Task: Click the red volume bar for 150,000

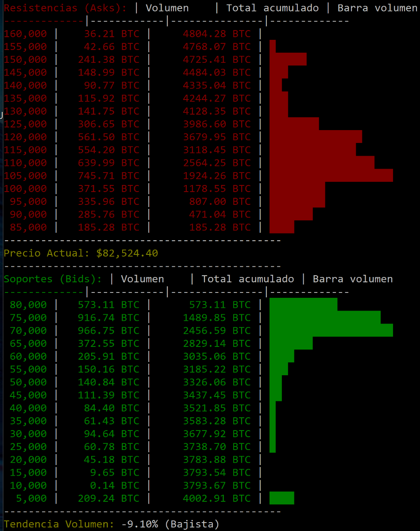Action: pos(288,59)
